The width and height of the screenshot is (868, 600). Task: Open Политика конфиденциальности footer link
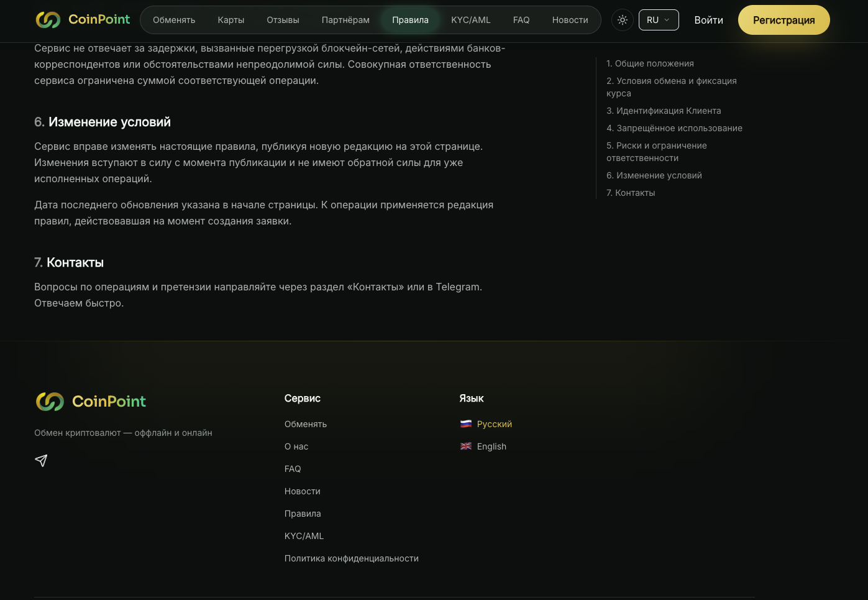352,558
